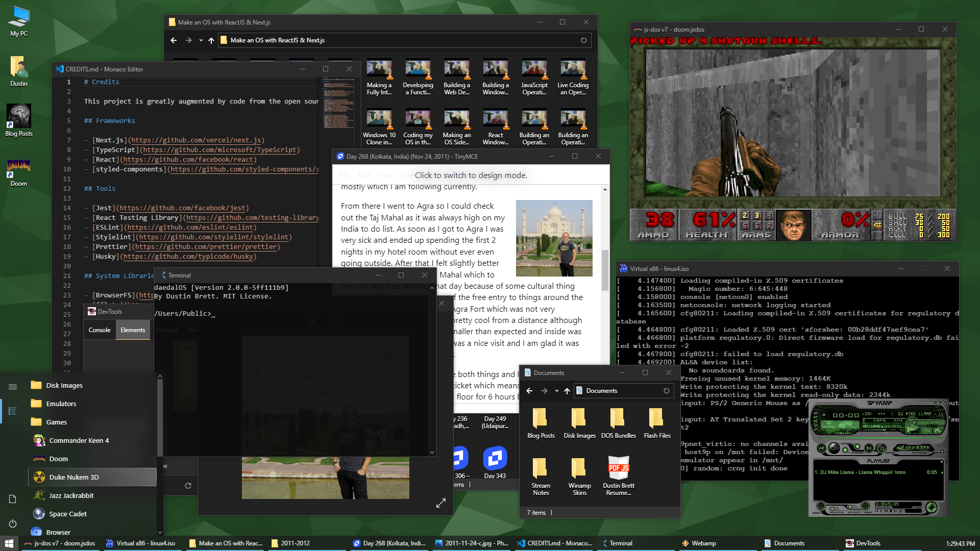The width and height of the screenshot is (980, 551).
Task: Click up-arrow in Make an OS folder window
Action: coord(211,40)
